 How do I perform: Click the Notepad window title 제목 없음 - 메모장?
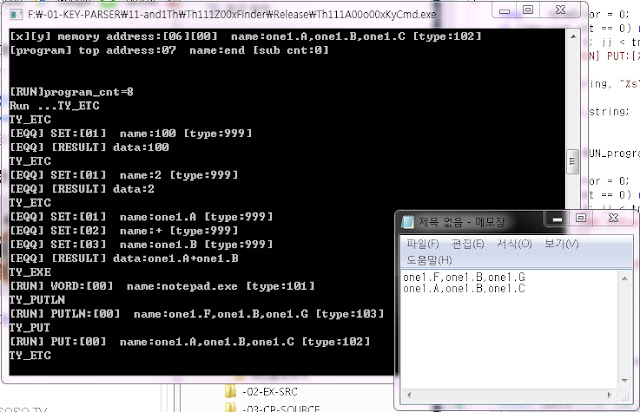click(462, 222)
